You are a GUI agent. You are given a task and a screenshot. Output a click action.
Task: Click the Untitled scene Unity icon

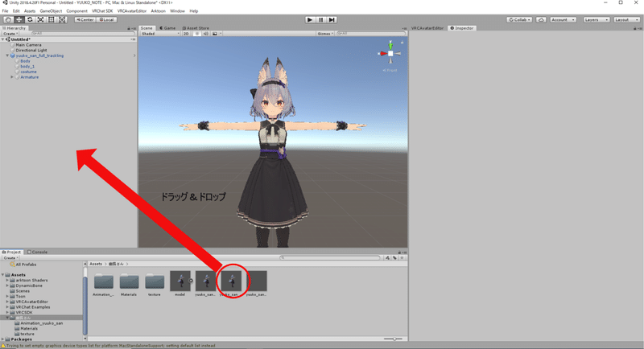click(x=8, y=39)
